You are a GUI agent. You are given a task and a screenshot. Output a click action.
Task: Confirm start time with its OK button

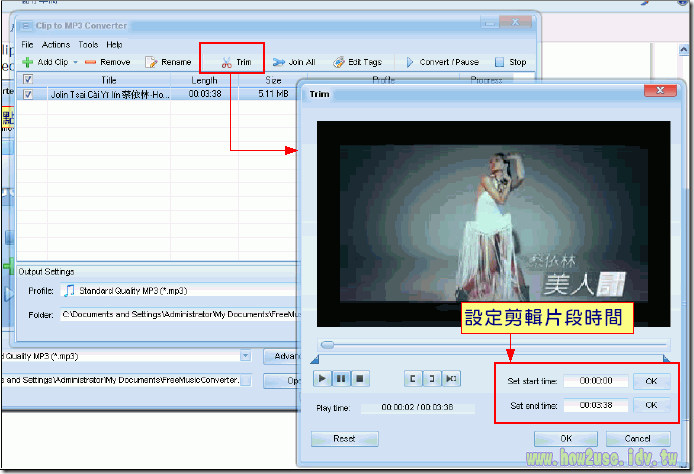coord(651,381)
